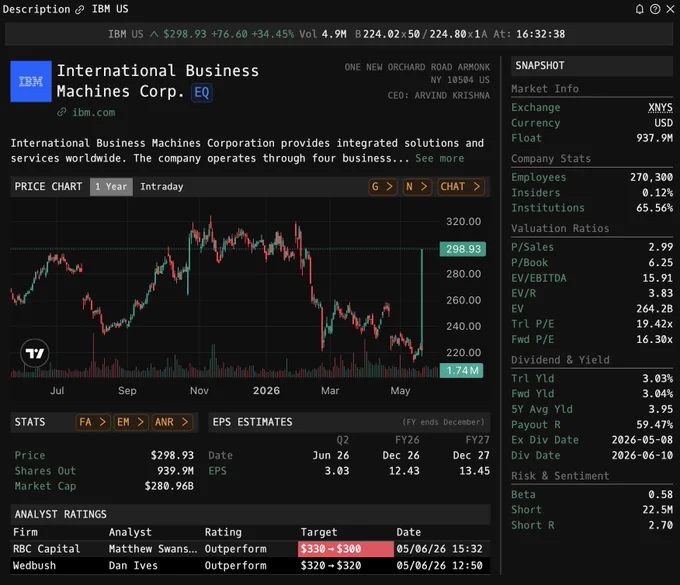Switch chart to 1 Year tab
Screen dimensions: 680x585
pos(111,187)
